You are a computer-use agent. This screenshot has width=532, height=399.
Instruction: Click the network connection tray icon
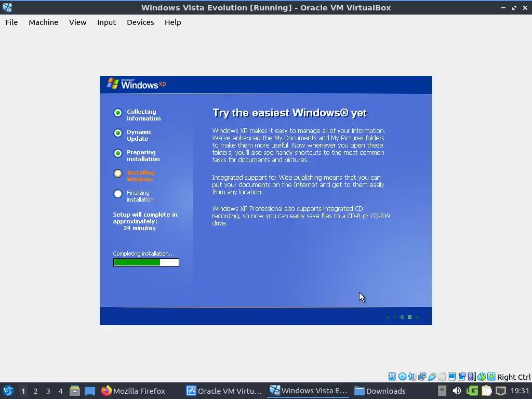501,391
